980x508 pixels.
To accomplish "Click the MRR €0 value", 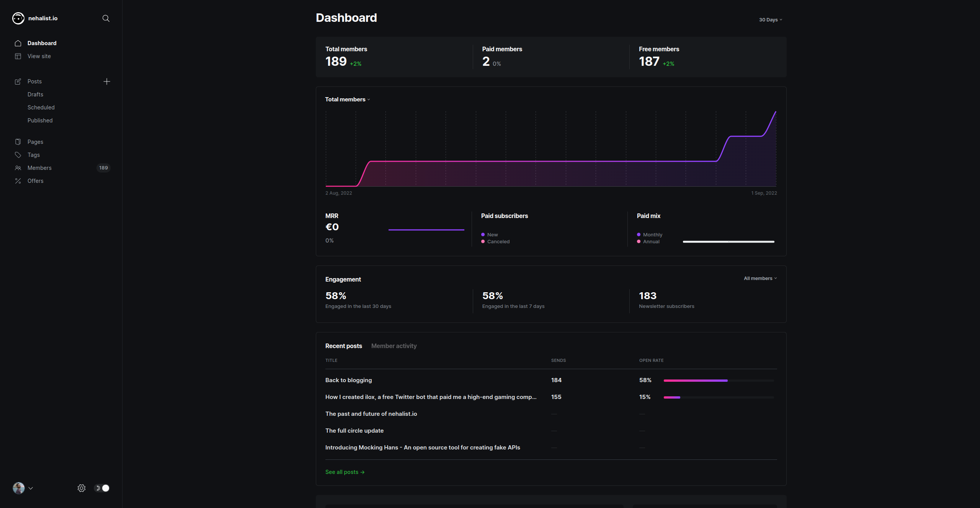I will pos(332,227).
